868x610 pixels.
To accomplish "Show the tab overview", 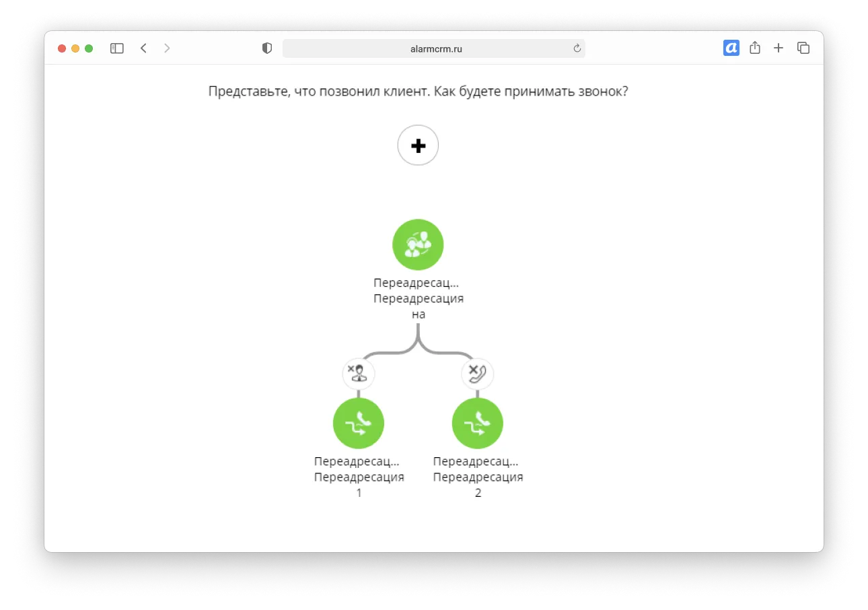I will tap(803, 48).
